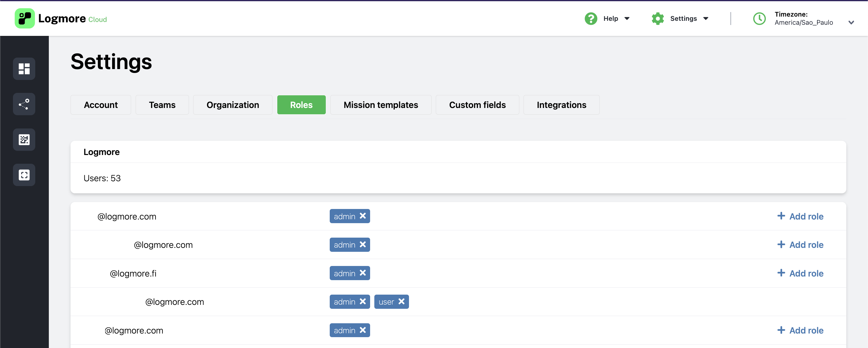Open the Integrations tab

[561, 105]
